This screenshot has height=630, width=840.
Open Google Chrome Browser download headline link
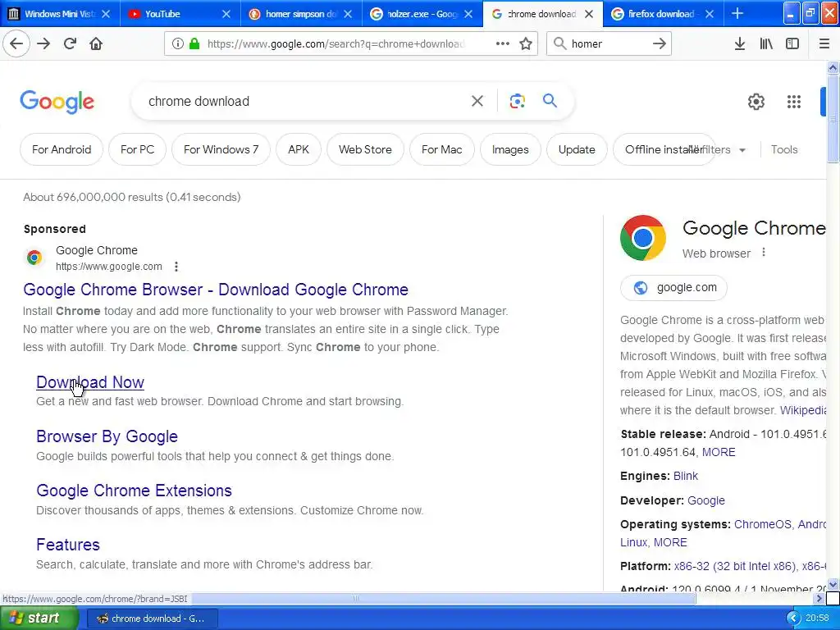pyautogui.click(x=216, y=290)
